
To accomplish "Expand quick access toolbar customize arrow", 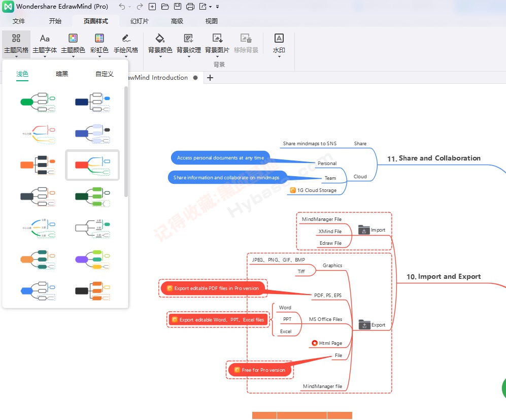I will coord(218,7).
